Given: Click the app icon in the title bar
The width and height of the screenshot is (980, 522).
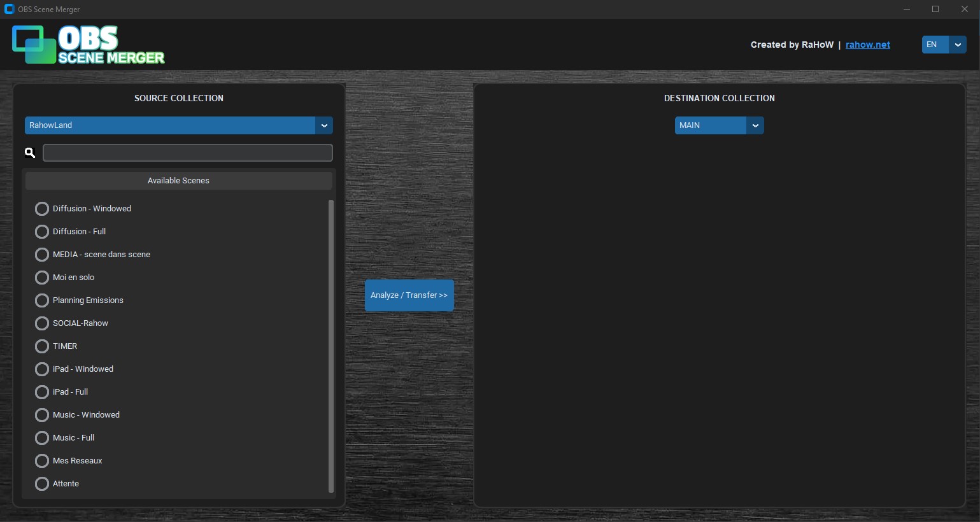Looking at the screenshot, I should click(10, 9).
